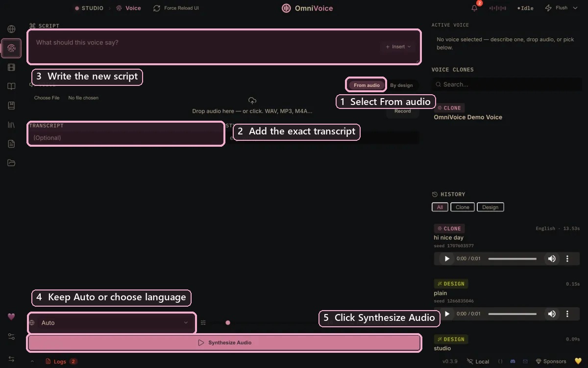Viewport: 588px width, 368px height.
Task: Open the library shelves icon in the sidebar
Action: pos(11,125)
